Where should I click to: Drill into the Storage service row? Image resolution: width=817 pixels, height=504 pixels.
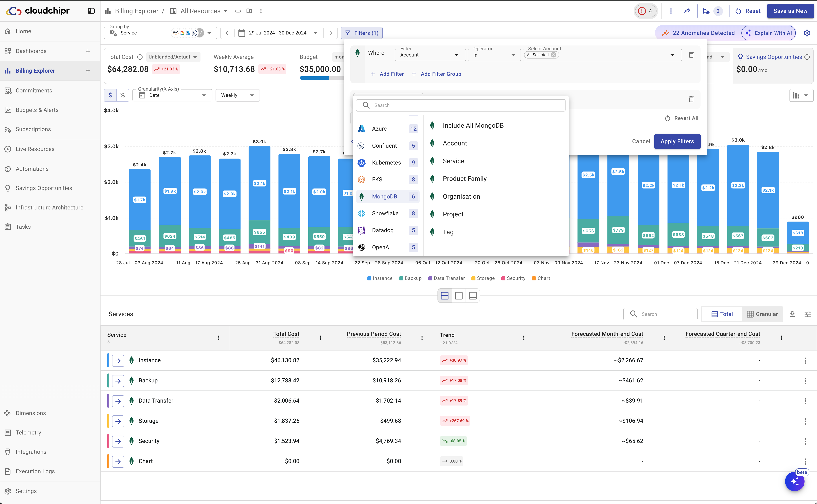click(118, 421)
